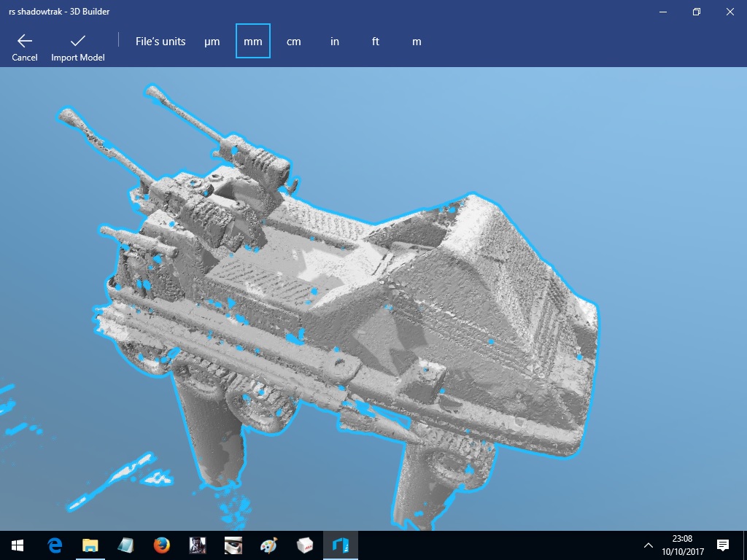747x560 pixels.
Task: Open the Windows Start menu
Action: coord(18,545)
